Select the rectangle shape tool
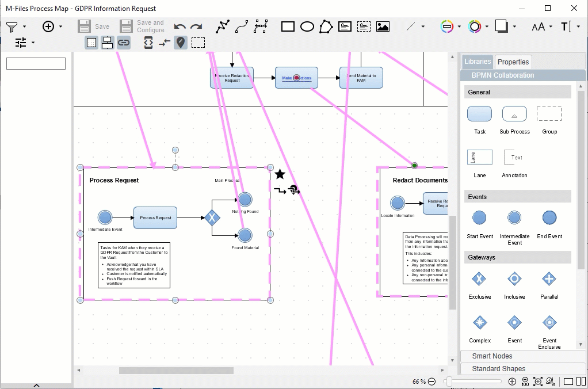The height and width of the screenshot is (389, 588). click(x=288, y=26)
